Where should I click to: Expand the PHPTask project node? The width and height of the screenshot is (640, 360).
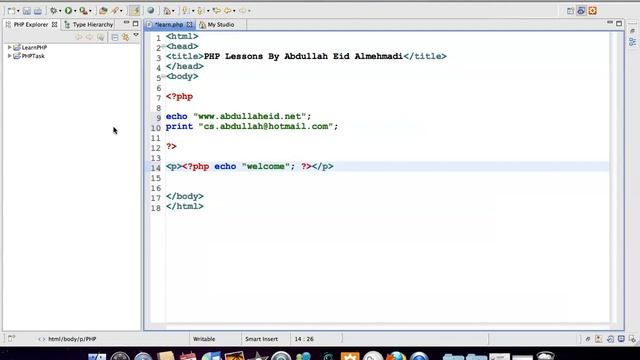9,56
